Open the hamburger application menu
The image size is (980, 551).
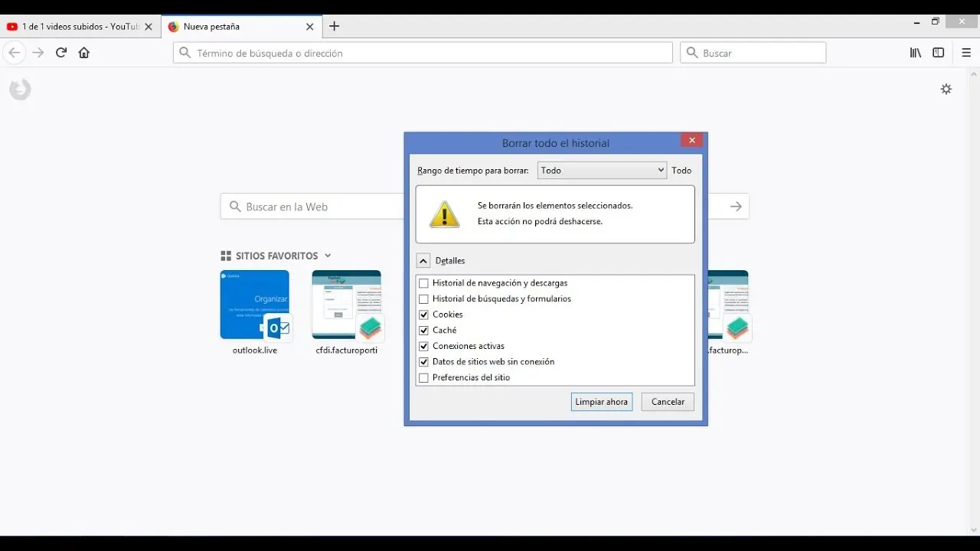[965, 53]
